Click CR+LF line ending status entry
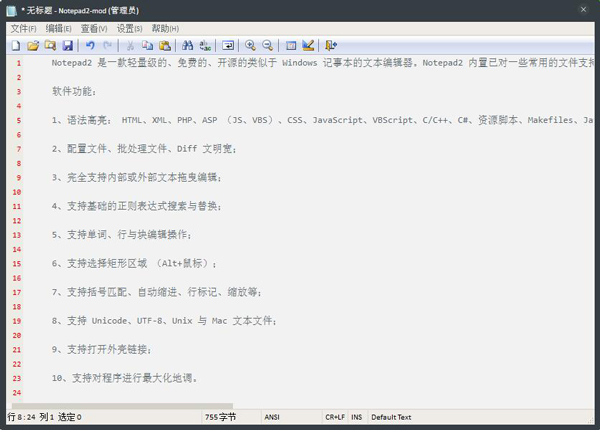 click(x=335, y=417)
